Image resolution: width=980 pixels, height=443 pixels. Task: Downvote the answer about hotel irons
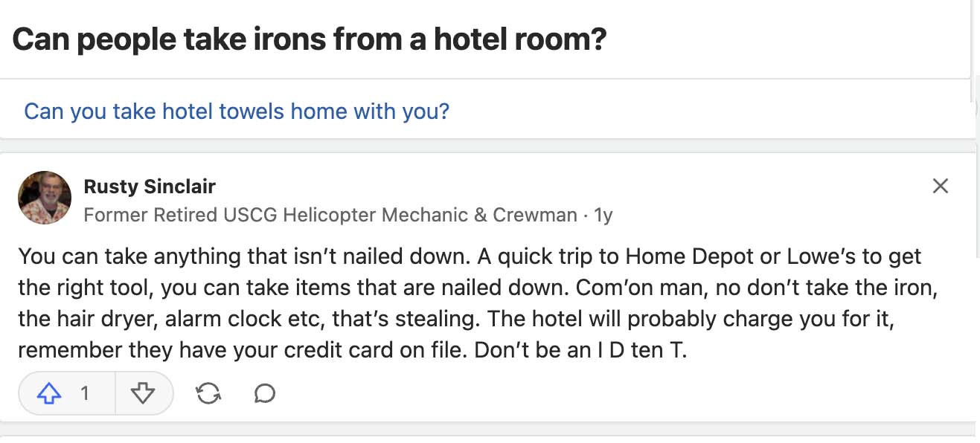(x=146, y=392)
